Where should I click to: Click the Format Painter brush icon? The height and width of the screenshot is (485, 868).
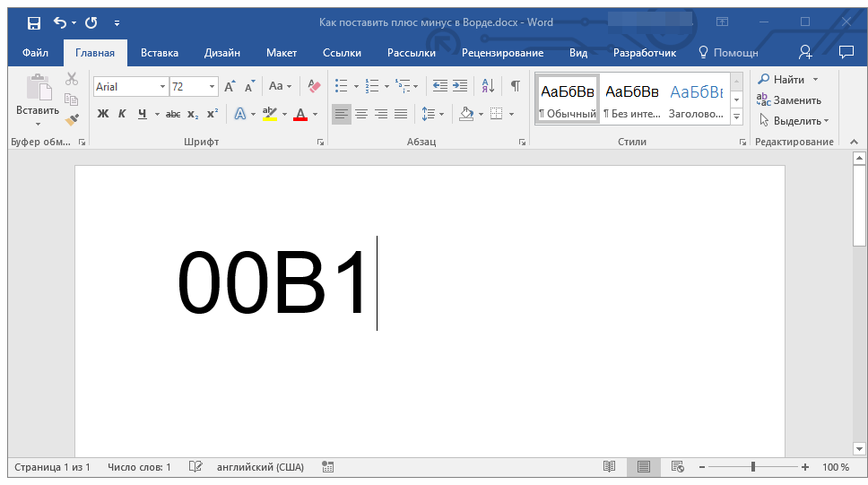(72, 119)
